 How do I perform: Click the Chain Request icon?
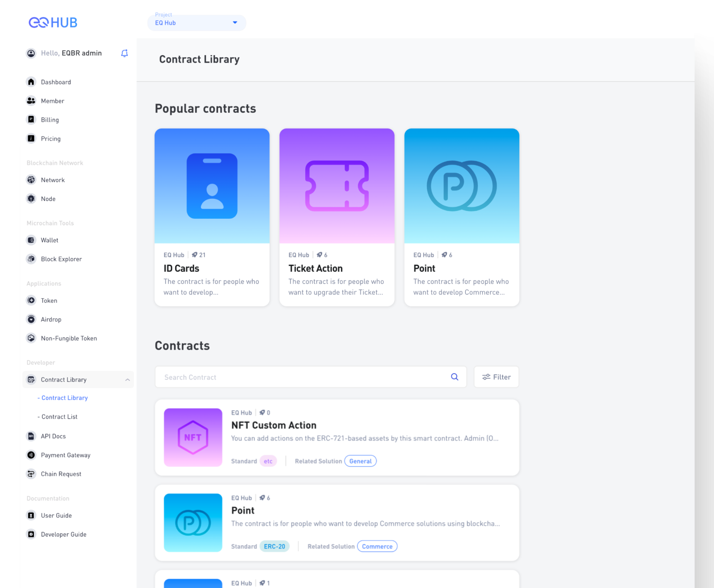(x=31, y=474)
